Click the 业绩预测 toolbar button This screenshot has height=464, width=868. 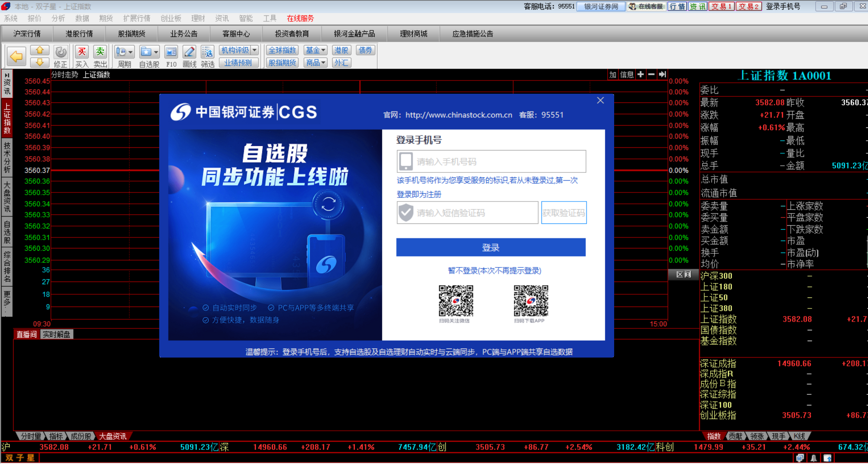coord(238,63)
